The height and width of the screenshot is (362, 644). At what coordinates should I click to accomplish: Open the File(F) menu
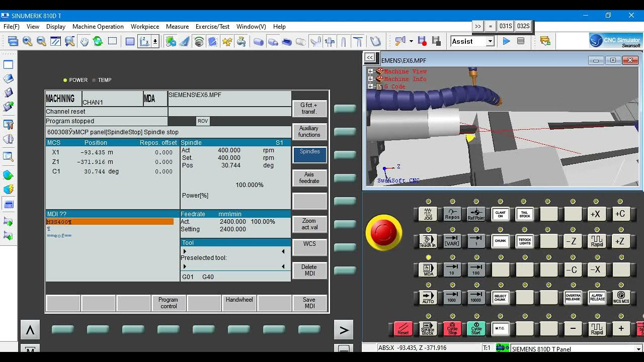[11, 27]
